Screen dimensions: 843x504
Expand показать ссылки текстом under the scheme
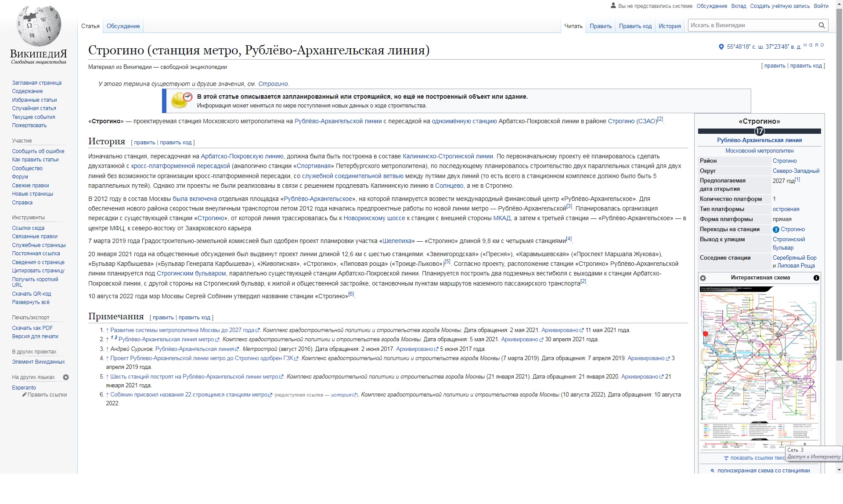point(754,458)
